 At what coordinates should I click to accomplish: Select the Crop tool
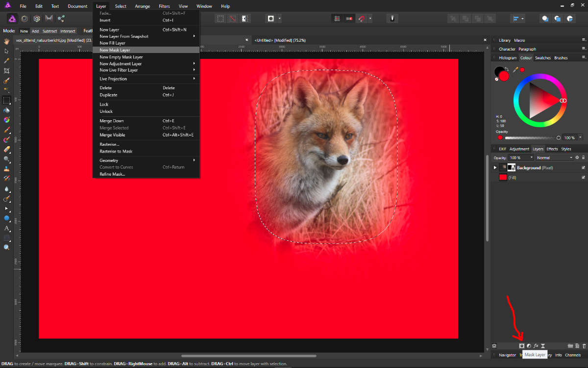7,70
